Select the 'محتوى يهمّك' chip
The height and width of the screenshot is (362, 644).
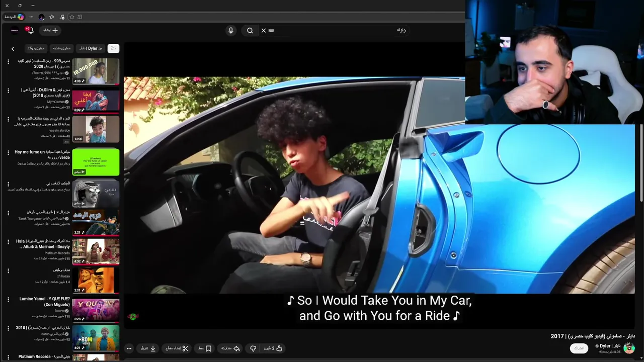click(x=36, y=48)
